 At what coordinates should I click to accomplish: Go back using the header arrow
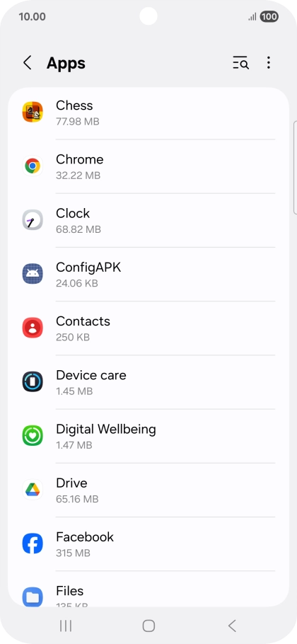coord(27,63)
